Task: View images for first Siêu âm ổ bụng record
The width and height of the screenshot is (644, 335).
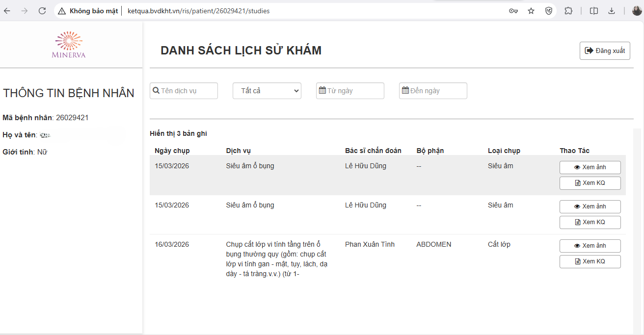Action: [x=590, y=167]
